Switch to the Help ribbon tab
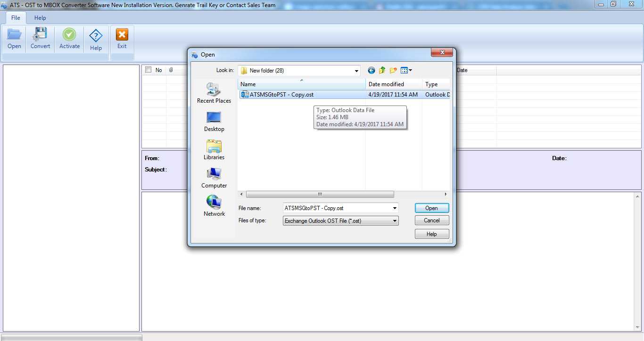Screen dimensions: 644x341 click(40, 17)
